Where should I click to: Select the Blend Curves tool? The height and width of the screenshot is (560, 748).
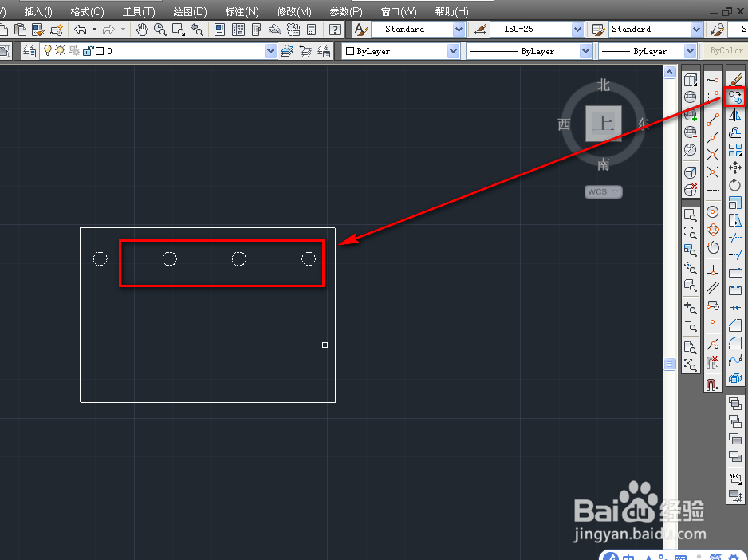click(x=735, y=360)
